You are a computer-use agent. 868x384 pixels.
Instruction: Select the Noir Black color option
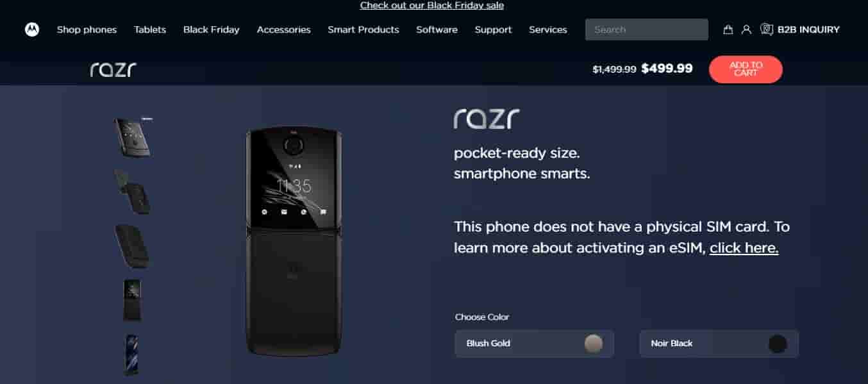719,344
